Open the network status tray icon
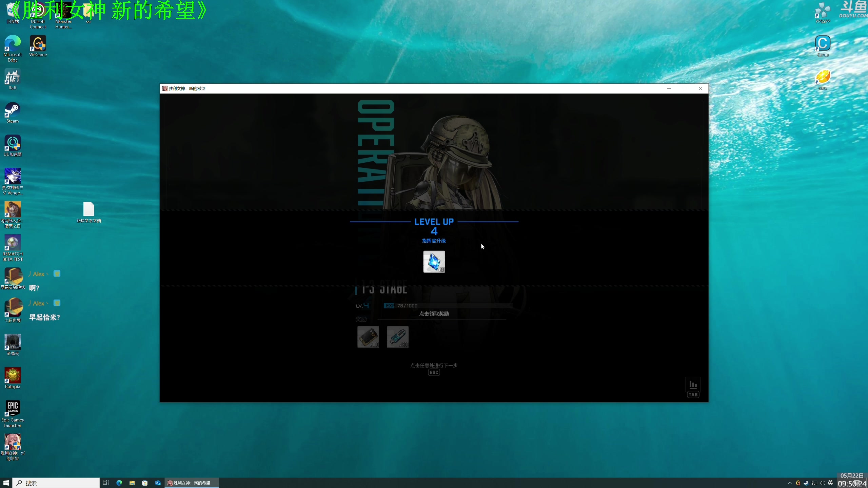The image size is (868, 488). (x=814, y=483)
